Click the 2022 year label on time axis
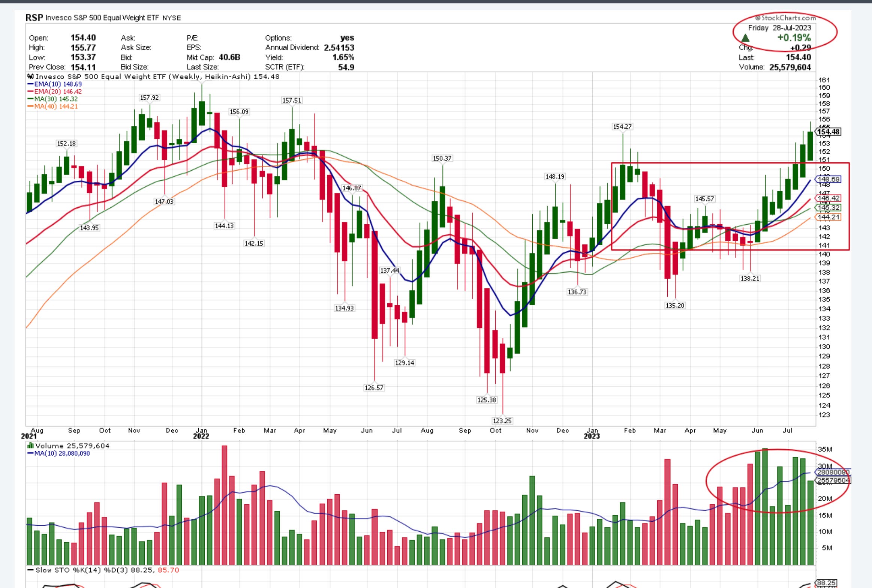872x588 pixels. click(201, 436)
